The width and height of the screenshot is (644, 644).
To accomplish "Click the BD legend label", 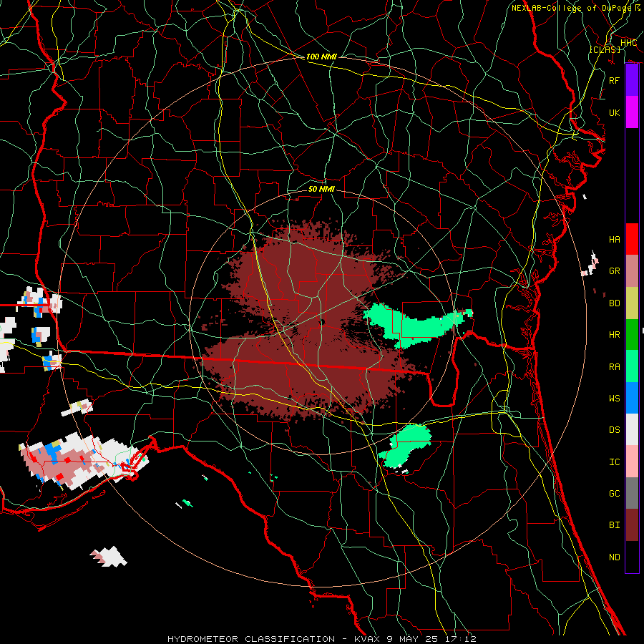I will pyautogui.click(x=615, y=303).
